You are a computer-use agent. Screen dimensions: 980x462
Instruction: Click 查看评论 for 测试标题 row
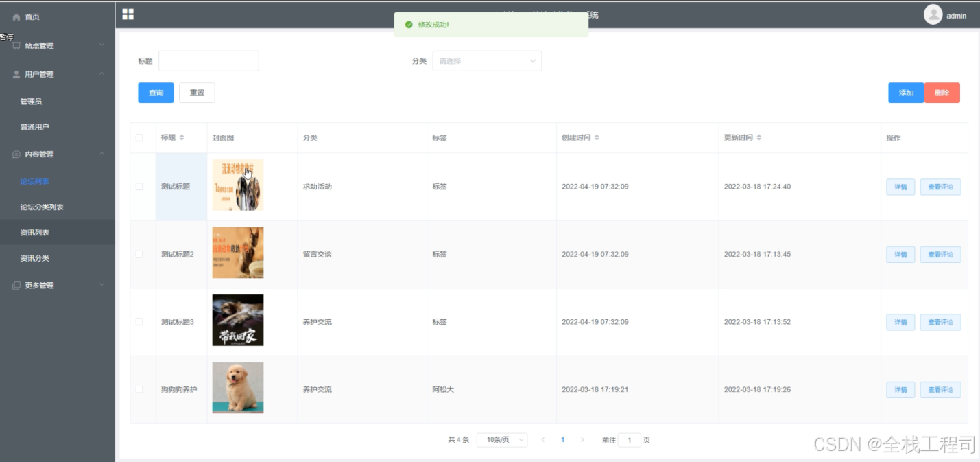(x=940, y=187)
